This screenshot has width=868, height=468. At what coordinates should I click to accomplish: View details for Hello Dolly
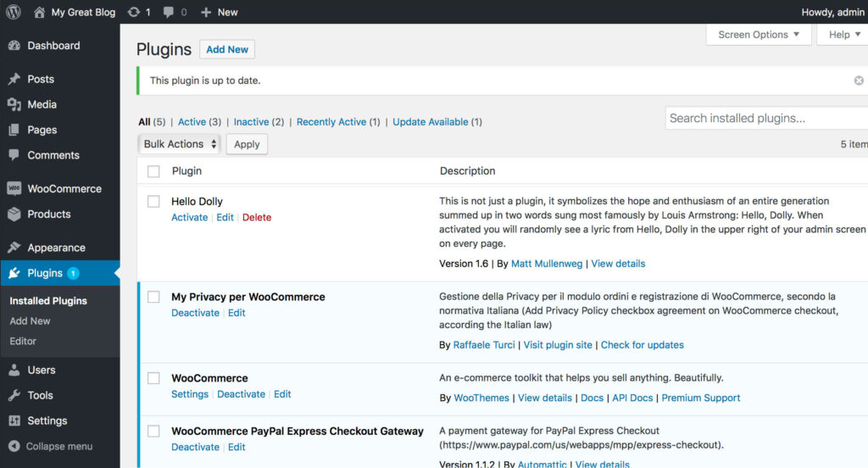(618, 264)
